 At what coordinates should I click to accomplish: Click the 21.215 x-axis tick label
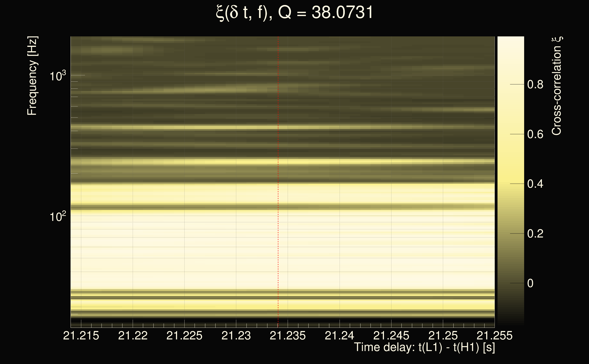(x=81, y=336)
